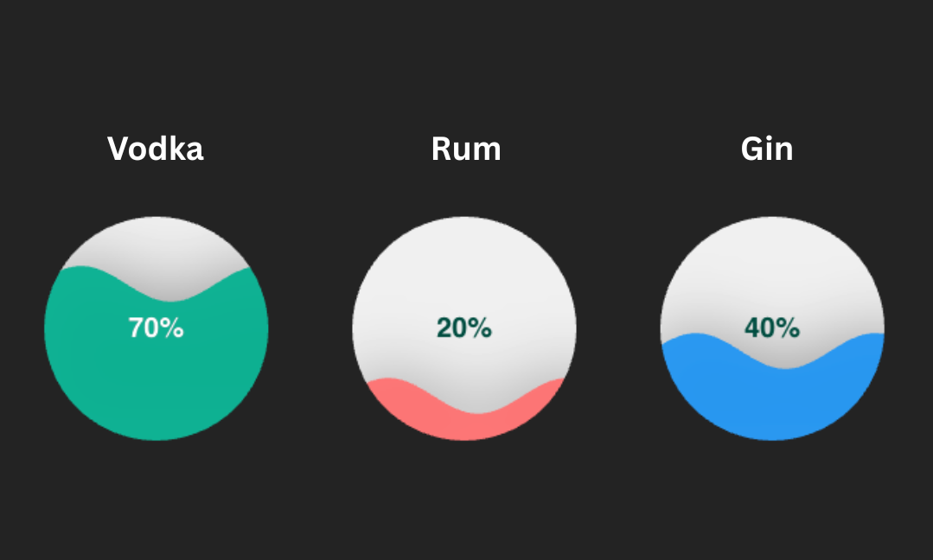Click the wave trough in the Vodka gauge
The image size is (933, 560).
[171, 301]
